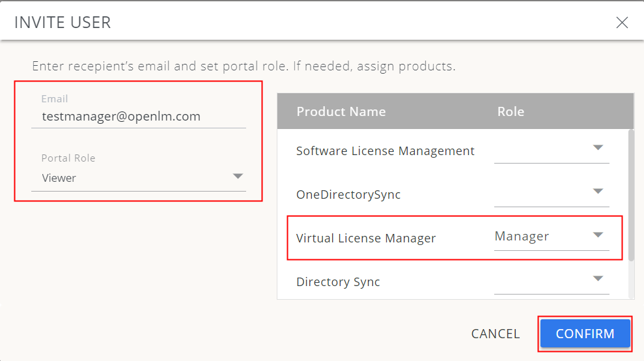The width and height of the screenshot is (644, 361).
Task: Select the Virtual License Manager product name
Action: pos(365,238)
